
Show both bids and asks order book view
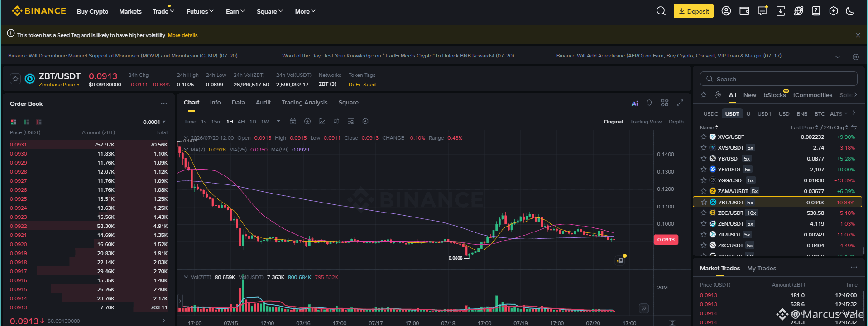(x=14, y=122)
